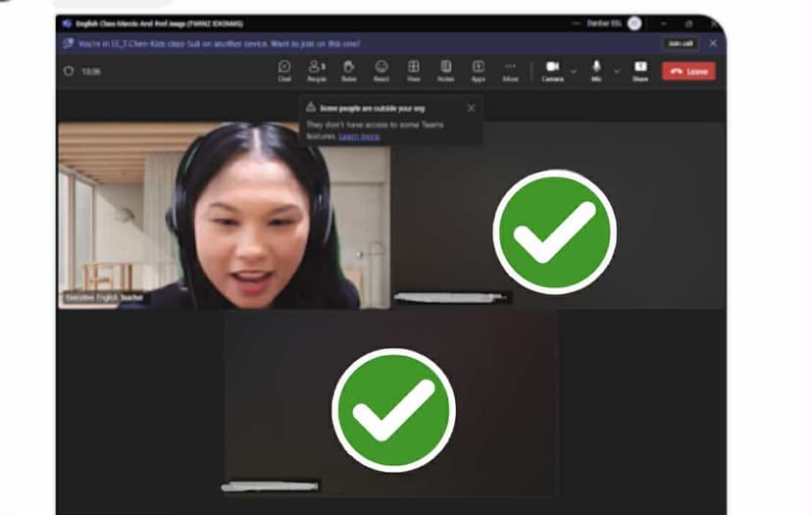
Task: Click the Join call button in banner
Action: (x=679, y=43)
